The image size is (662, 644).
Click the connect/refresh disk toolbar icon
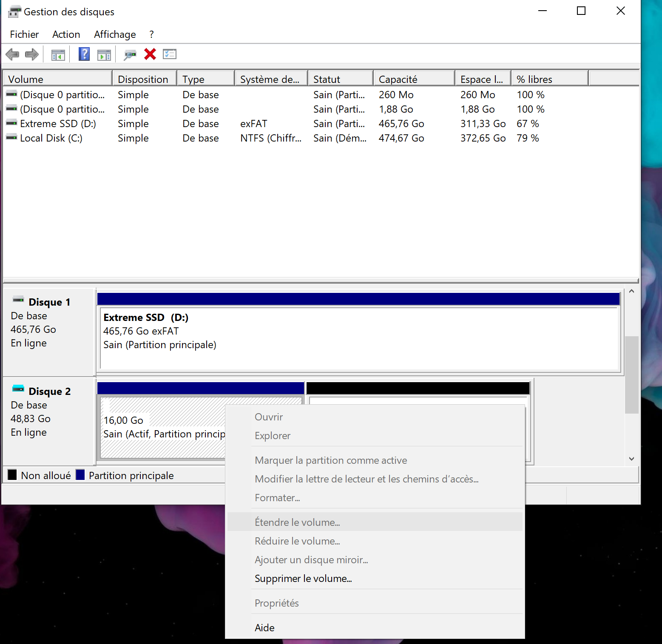click(130, 54)
